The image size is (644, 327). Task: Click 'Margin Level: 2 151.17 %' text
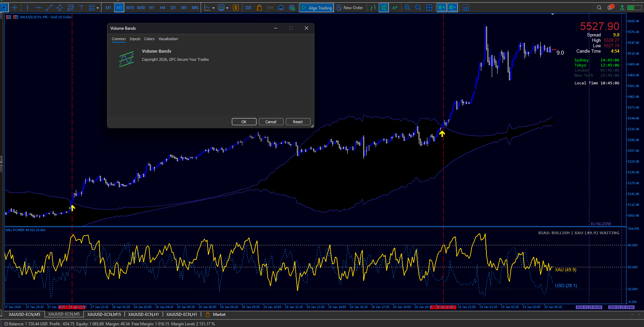[x=193, y=324]
